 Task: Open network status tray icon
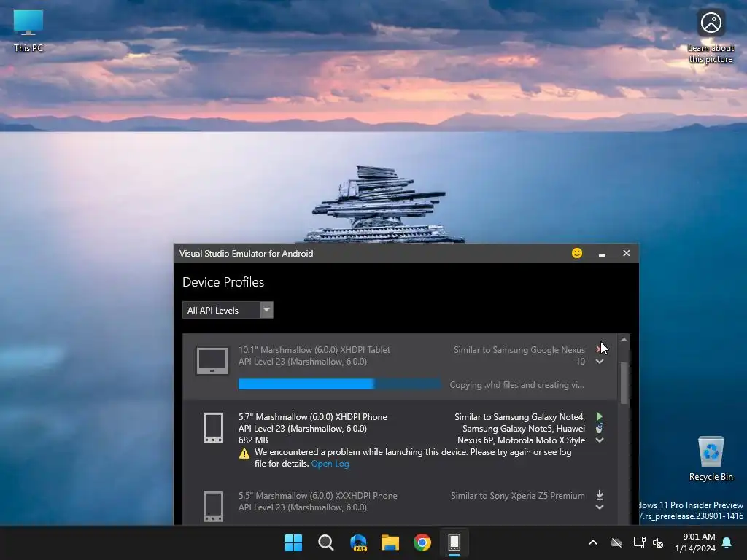[x=639, y=542]
